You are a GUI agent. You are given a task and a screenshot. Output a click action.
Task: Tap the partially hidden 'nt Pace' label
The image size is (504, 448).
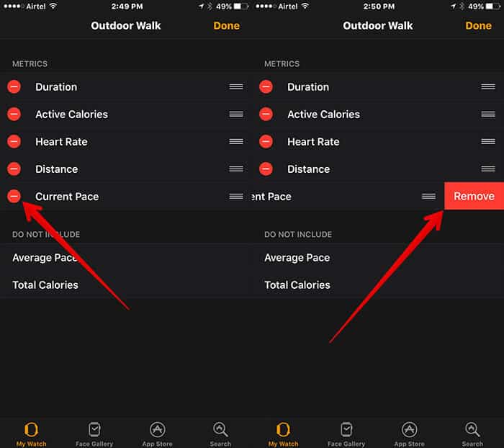(272, 196)
